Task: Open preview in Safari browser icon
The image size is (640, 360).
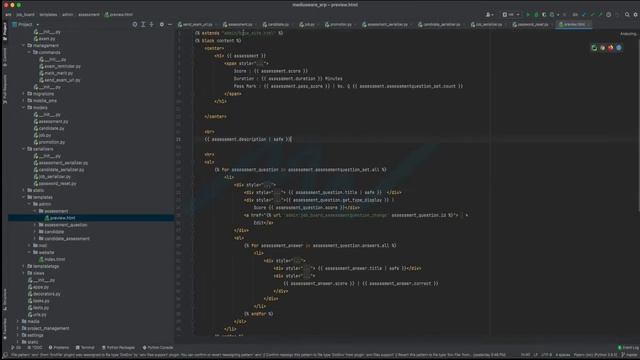Action: tap(619, 48)
